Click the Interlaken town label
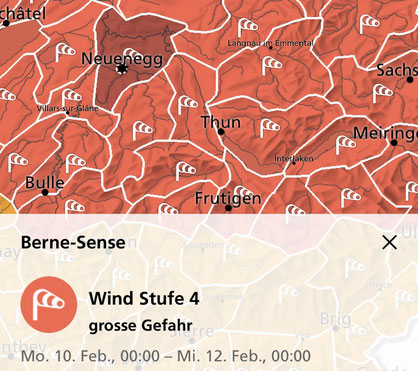Screen dimensions: 418x371 pos(294,159)
